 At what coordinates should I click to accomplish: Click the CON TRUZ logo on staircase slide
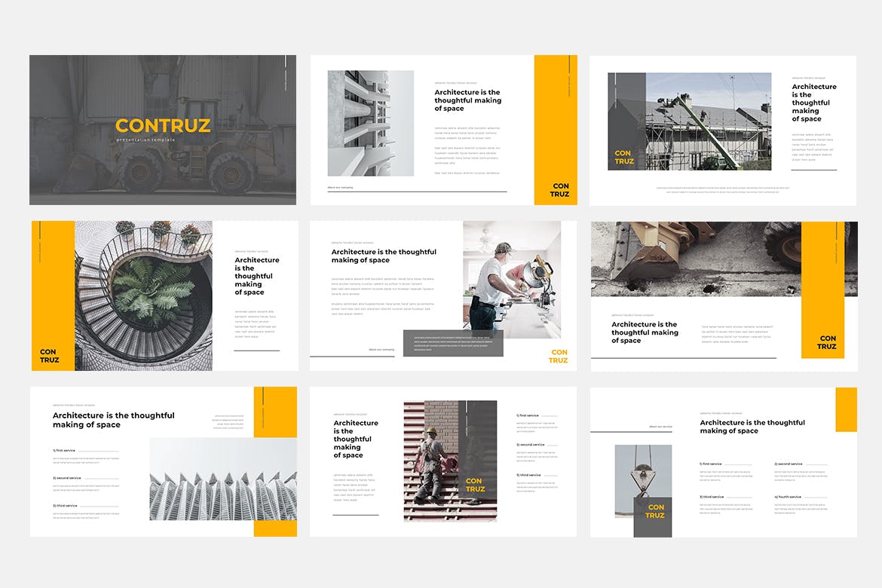click(49, 356)
